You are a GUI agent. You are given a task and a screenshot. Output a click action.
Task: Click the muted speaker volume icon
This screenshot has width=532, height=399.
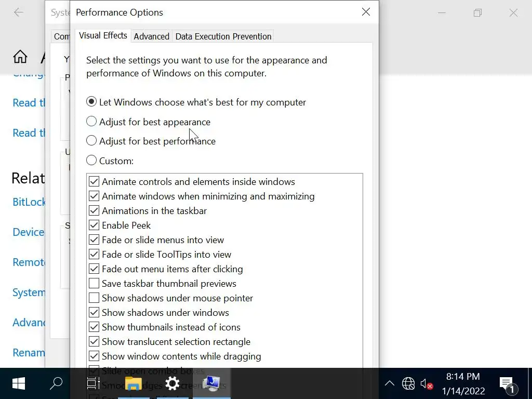[x=427, y=384]
